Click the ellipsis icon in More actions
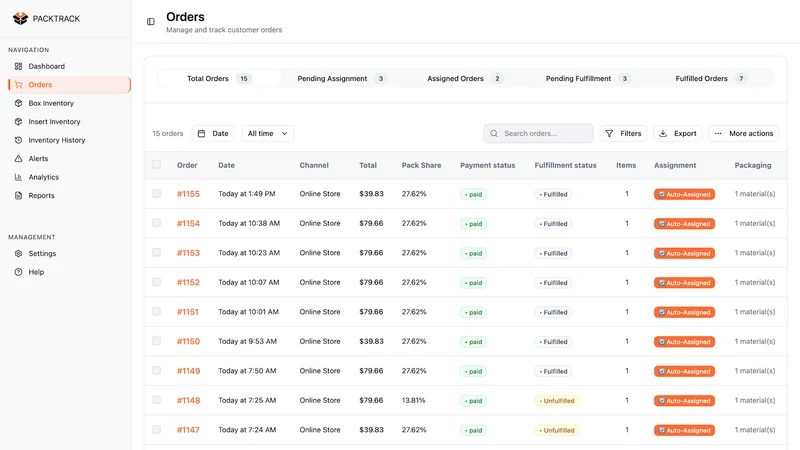800x450 pixels. click(x=718, y=133)
